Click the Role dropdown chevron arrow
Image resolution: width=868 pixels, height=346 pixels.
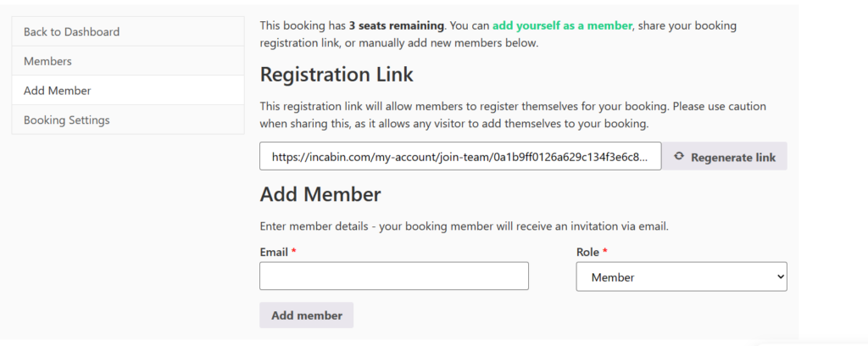point(780,276)
